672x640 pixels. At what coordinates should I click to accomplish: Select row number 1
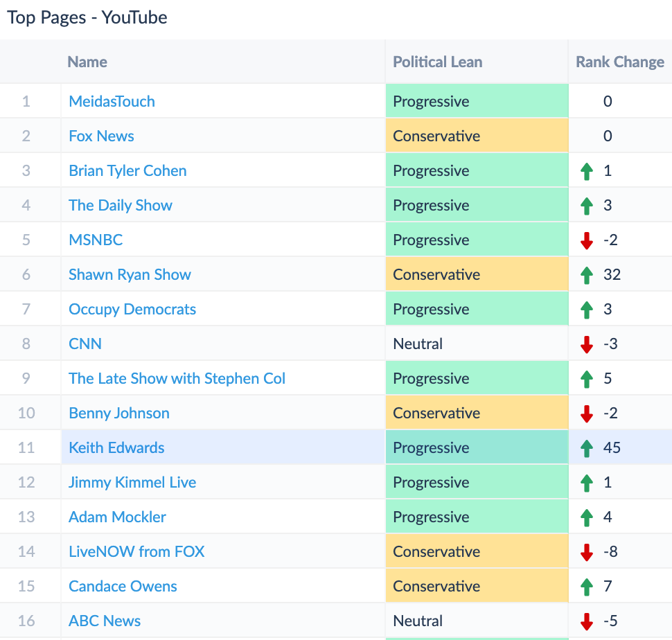[26, 102]
